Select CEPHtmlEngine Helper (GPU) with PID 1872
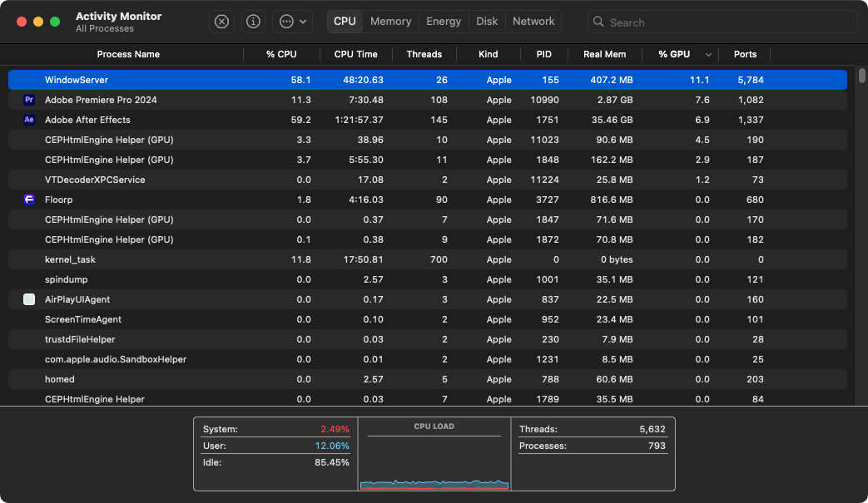868x503 pixels. coord(428,239)
